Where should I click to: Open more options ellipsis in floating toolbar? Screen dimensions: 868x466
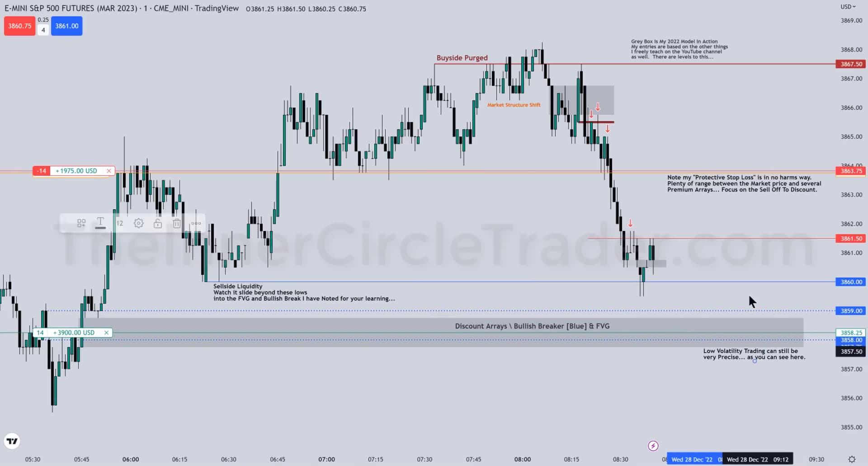pyautogui.click(x=196, y=223)
